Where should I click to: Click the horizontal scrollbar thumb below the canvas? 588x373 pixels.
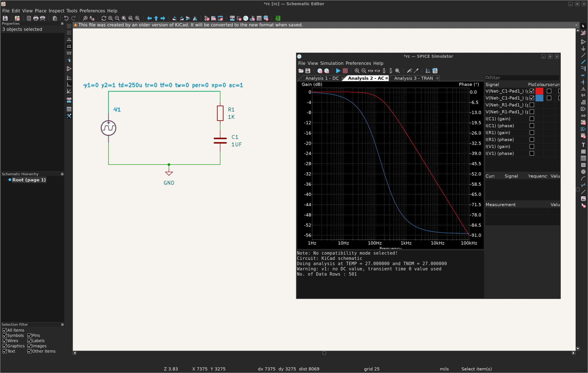coord(324,353)
